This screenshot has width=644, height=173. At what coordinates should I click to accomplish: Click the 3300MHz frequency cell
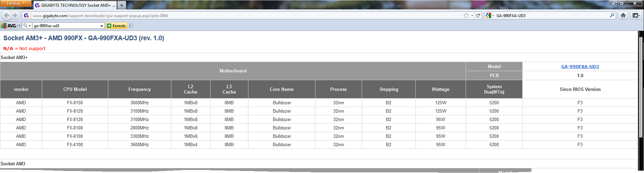tap(140, 136)
